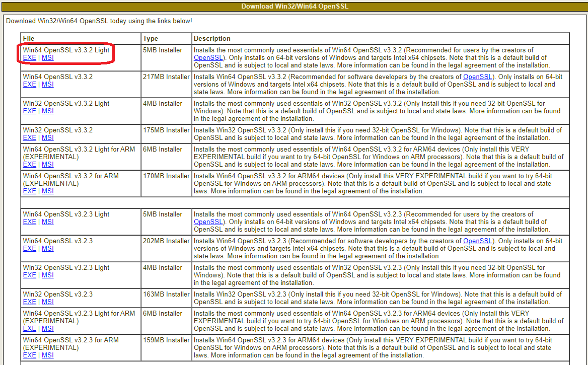This screenshot has height=365, width=588.
Task: Download Win64 OpenSSL v3.2.3 Light EXE
Action: (x=29, y=222)
